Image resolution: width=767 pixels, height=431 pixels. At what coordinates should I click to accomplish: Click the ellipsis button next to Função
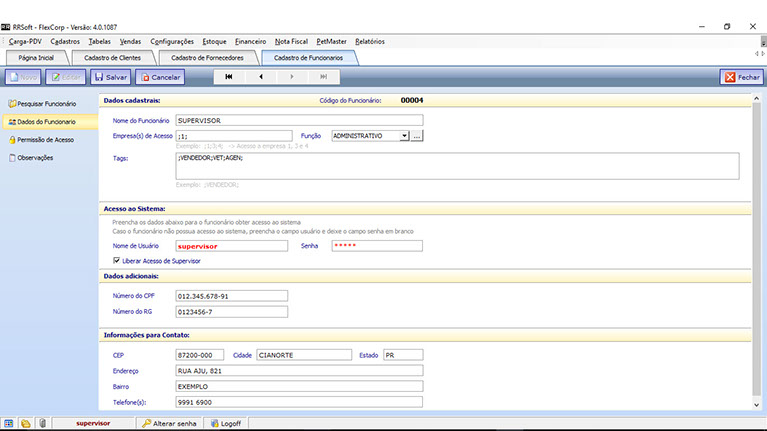click(x=418, y=136)
